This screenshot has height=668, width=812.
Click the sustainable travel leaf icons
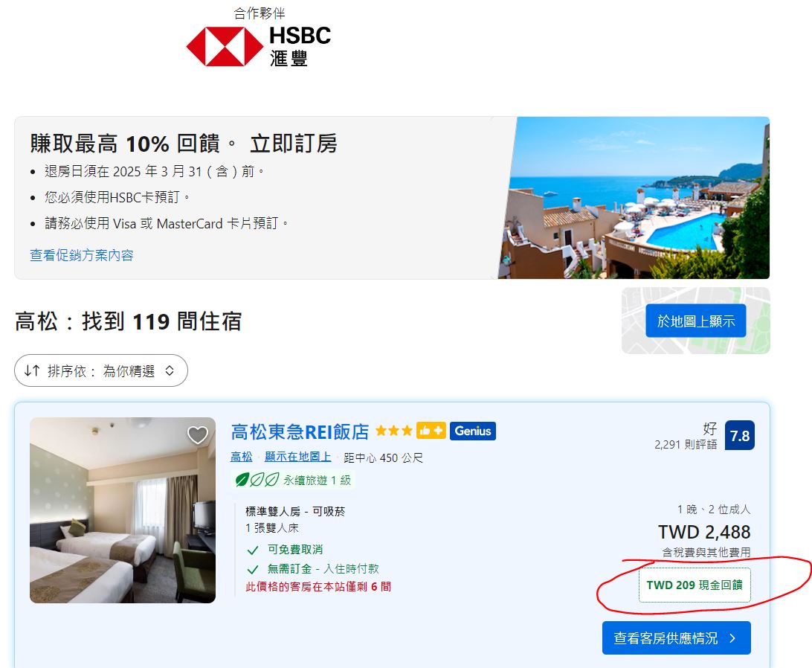[x=257, y=480]
